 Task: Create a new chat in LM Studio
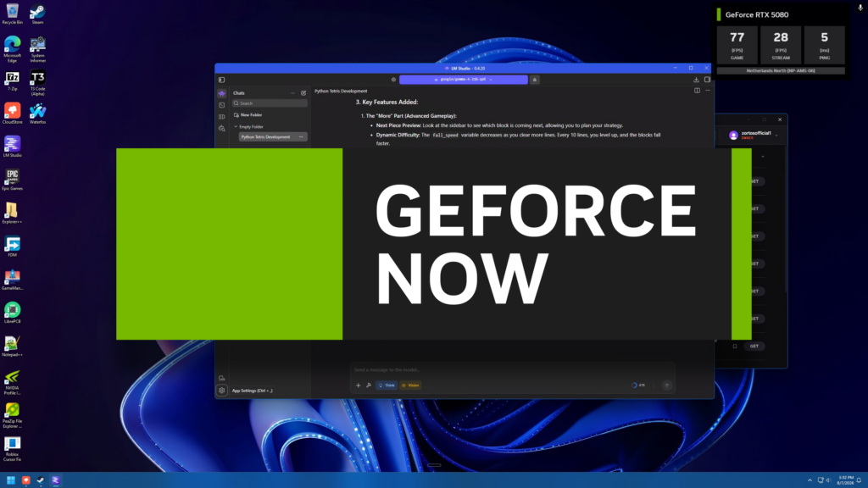[303, 93]
